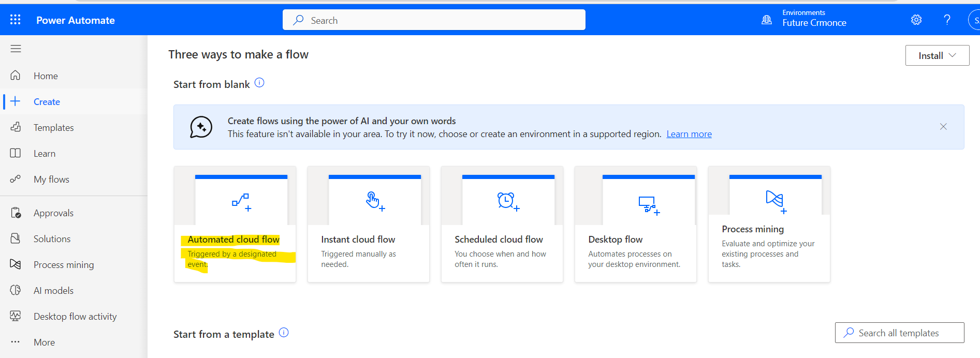Focus the top Search box
The image size is (980, 358).
(x=434, y=20)
